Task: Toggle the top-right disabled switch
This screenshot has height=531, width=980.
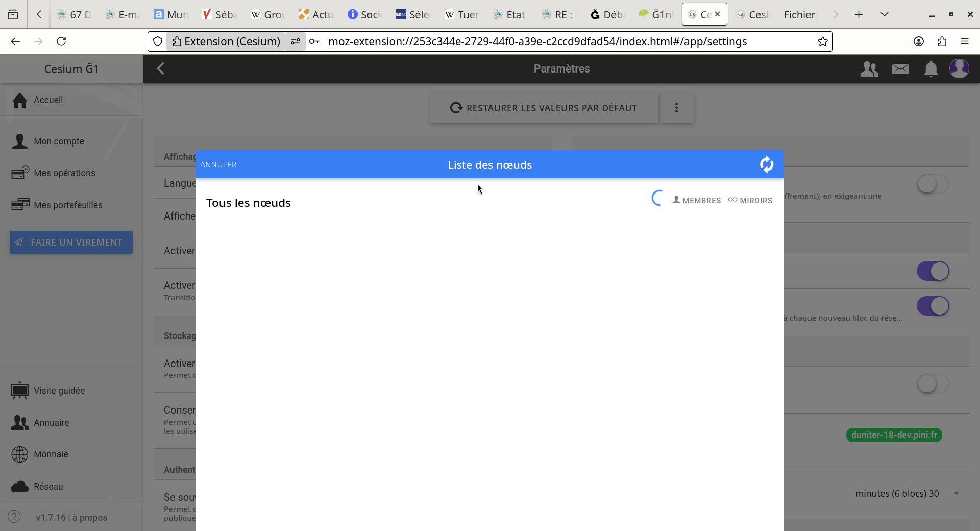Action: [932, 184]
